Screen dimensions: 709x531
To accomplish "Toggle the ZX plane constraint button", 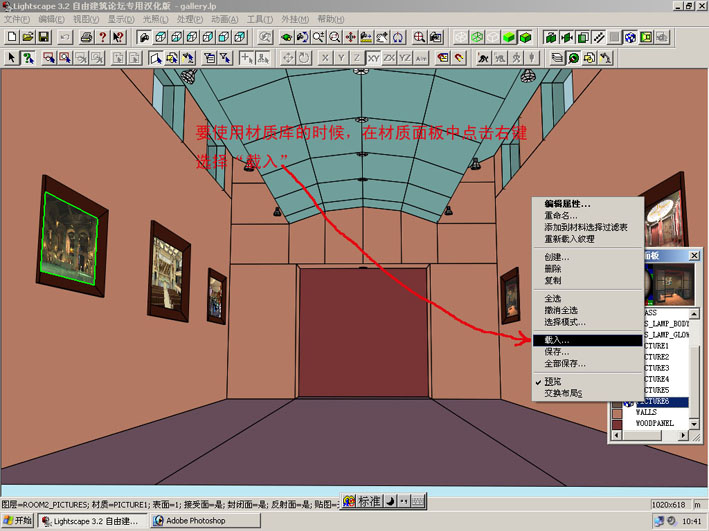I will tap(389, 58).
